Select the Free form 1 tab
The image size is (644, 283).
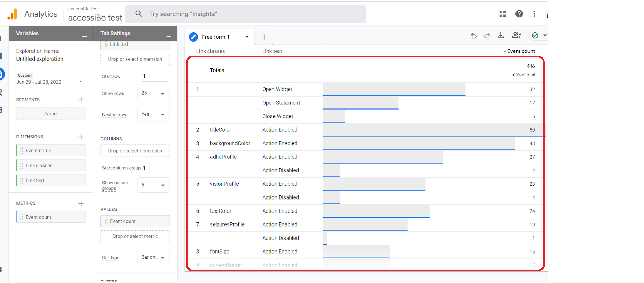[x=216, y=37]
